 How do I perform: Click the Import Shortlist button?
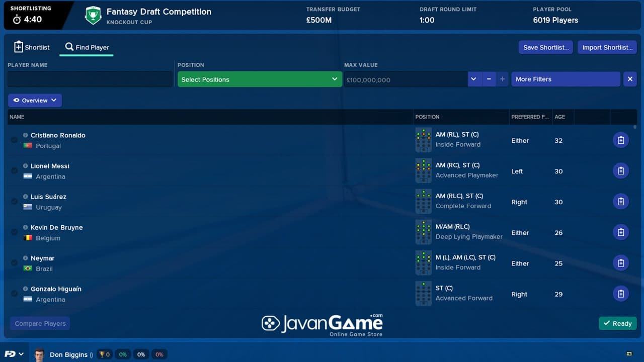(607, 47)
